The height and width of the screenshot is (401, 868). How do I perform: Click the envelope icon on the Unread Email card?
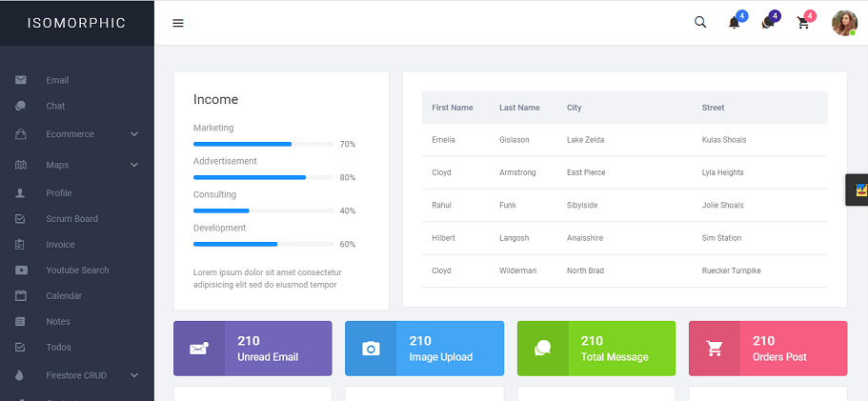(x=199, y=349)
